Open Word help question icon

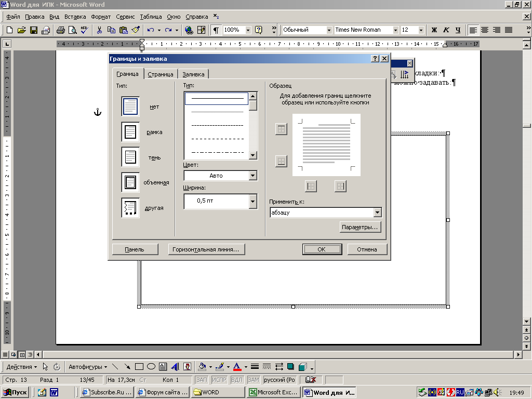pos(259,30)
